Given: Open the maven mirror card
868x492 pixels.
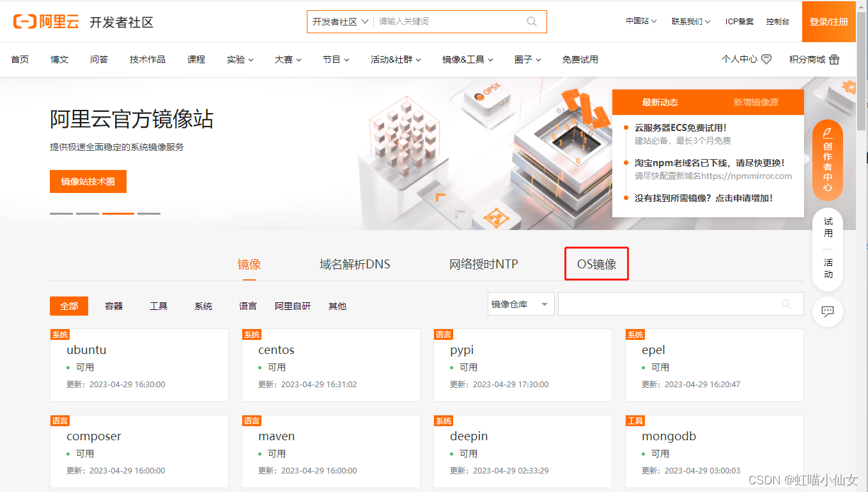Looking at the screenshot, I should (x=331, y=451).
